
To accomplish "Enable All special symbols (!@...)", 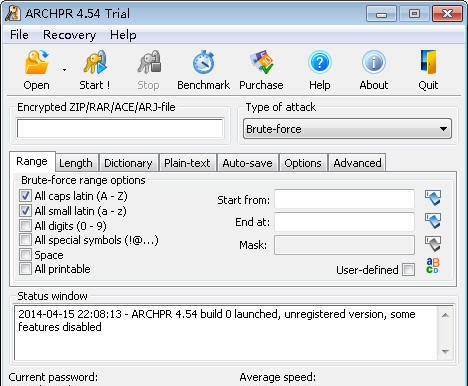I will 25,240.
